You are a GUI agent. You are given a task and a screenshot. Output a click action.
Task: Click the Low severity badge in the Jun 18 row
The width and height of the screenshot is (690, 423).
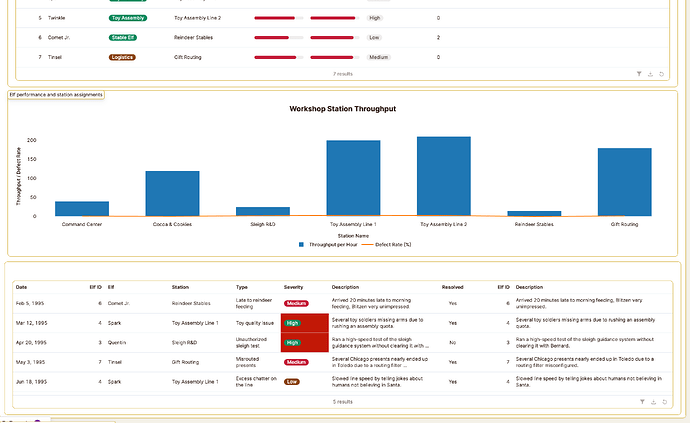(292, 381)
